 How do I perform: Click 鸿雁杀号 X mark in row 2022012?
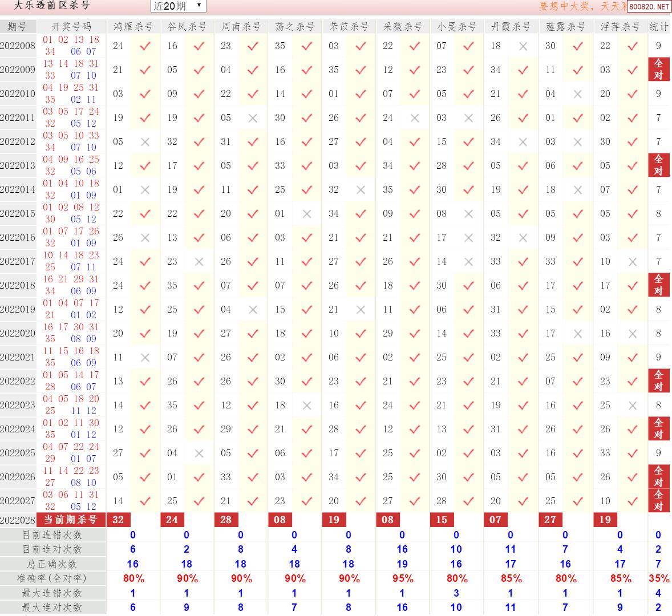145,142
